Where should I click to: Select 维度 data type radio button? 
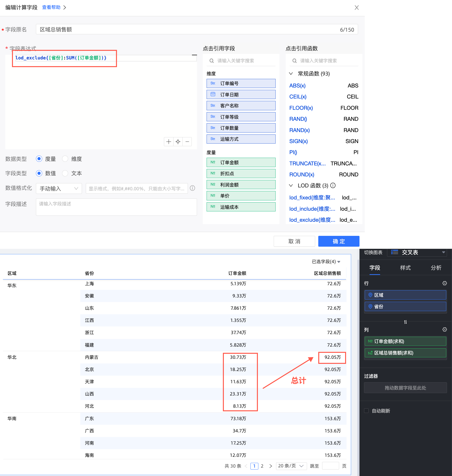pyautogui.click(x=65, y=159)
